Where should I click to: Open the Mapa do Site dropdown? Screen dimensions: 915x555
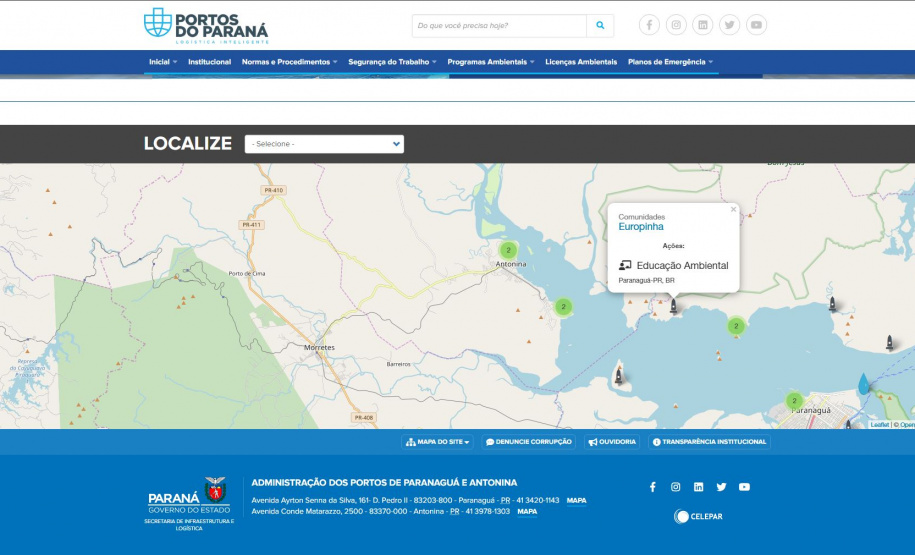tap(438, 442)
